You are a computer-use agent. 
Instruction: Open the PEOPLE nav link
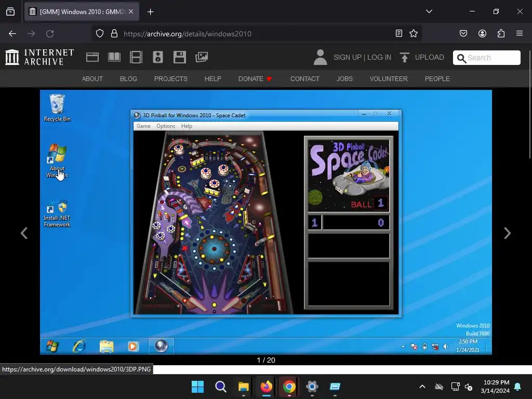(437, 79)
